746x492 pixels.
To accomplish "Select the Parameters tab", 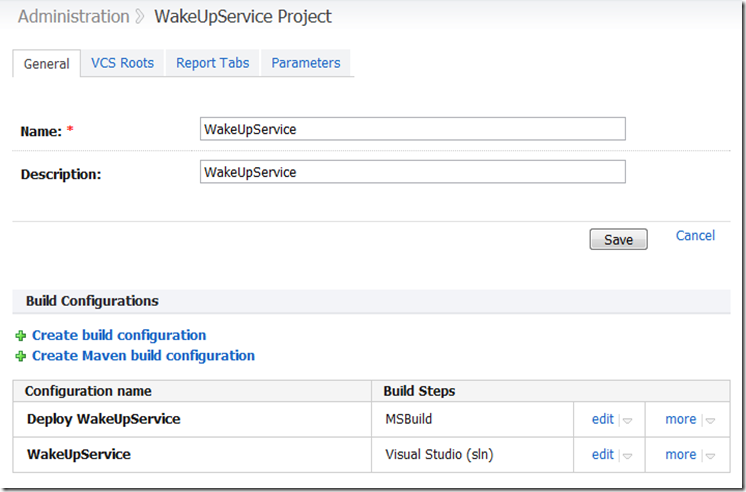I will click(x=305, y=63).
